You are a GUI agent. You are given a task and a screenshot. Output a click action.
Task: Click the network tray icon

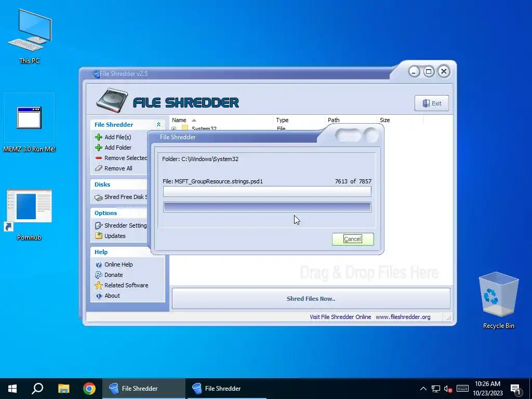[436, 389]
